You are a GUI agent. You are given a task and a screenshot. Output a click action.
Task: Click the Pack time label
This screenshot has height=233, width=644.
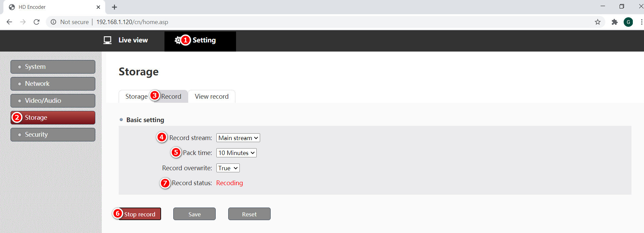pyautogui.click(x=197, y=153)
